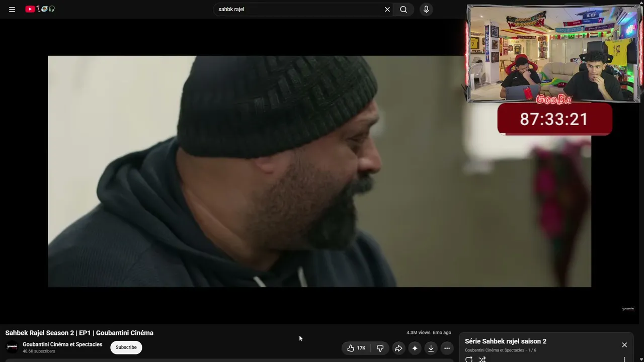Click the 4.3M views count text

click(x=419, y=333)
